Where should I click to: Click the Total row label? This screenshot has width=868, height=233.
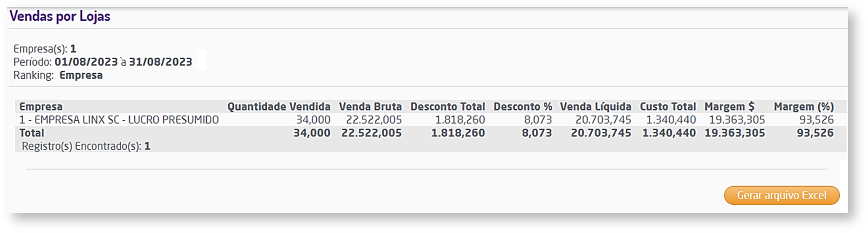[x=32, y=133]
